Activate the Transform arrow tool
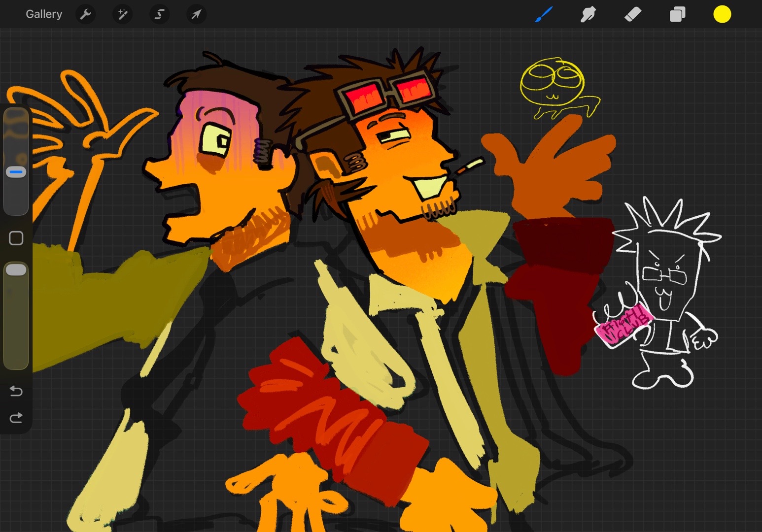 tap(196, 14)
